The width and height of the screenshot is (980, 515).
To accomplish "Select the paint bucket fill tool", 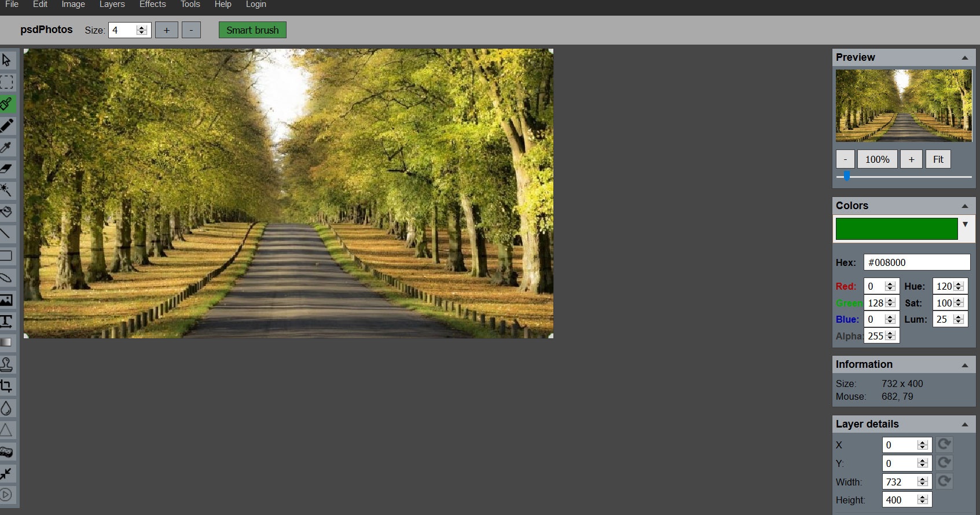I will click(7, 212).
